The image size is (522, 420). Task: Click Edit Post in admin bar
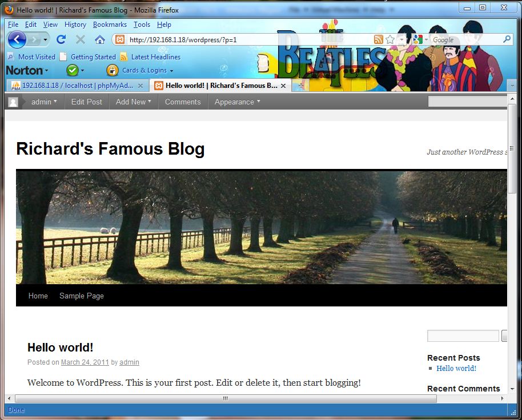pyautogui.click(x=87, y=102)
